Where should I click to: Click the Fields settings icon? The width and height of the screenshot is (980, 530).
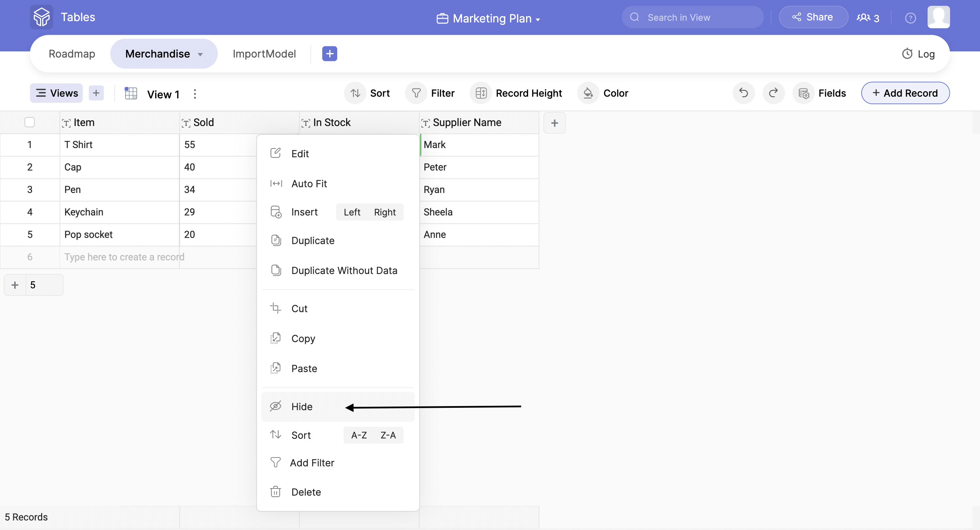pos(803,93)
